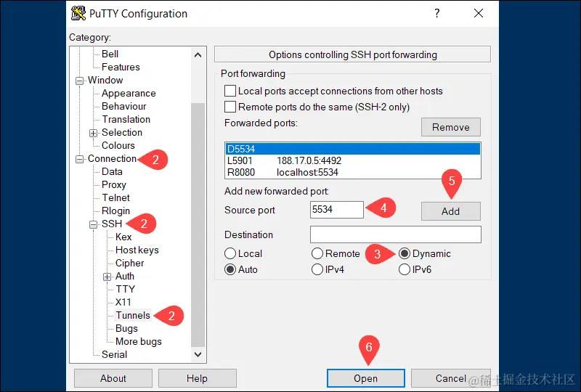
Task: Select the R8080 forwarded port entry
Action: point(353,172)
